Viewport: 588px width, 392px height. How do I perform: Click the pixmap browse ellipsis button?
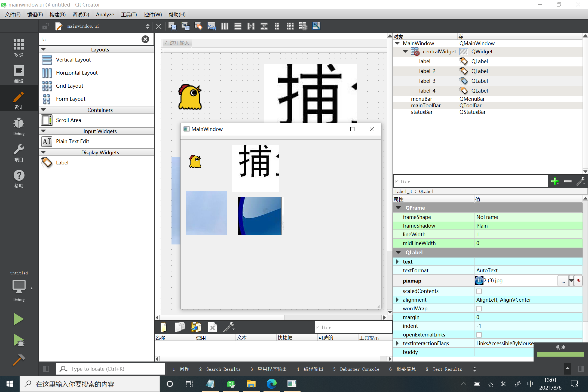click(x=563, y=281)
